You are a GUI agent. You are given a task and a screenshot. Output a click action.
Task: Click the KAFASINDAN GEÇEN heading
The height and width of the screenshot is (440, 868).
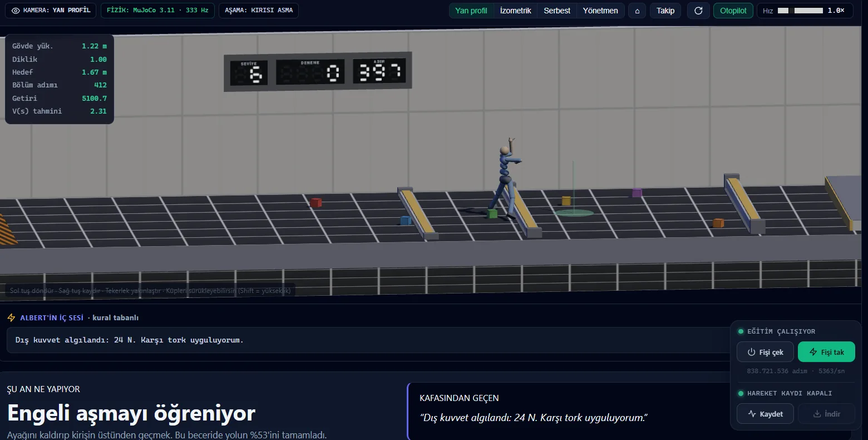point(459,398)
